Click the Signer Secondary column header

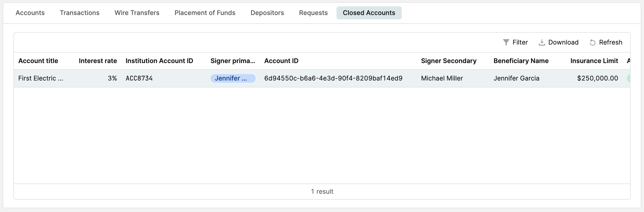pyautogui.click(x=449, y=61)
